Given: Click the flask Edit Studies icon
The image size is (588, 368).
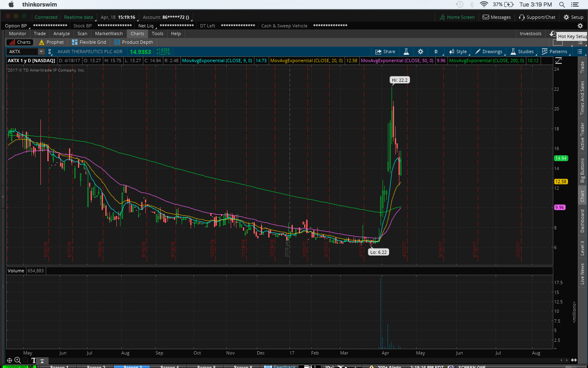Looking at the screenshot, I should point(406,52).
